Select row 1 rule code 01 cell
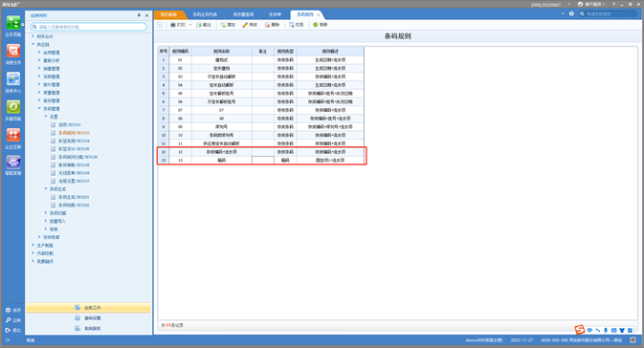 (x=180, y=60)
